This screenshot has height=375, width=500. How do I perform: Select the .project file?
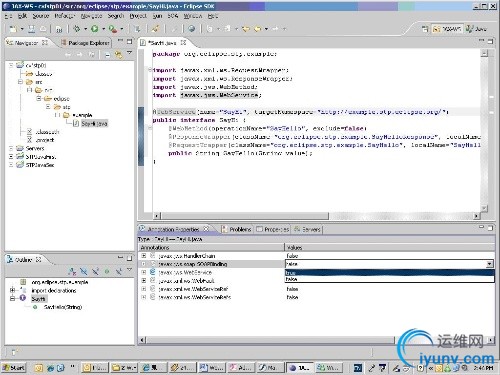(45, 140)
